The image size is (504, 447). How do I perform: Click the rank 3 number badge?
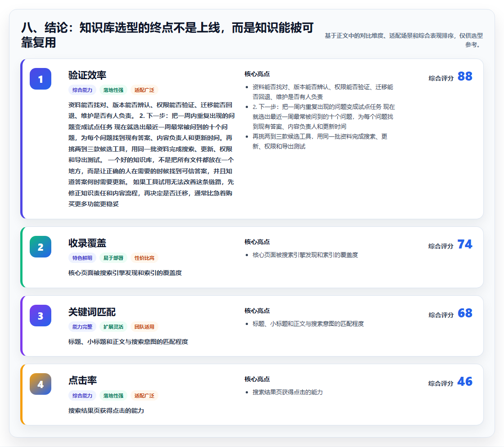pyautogui.click(x=40, y=316)
